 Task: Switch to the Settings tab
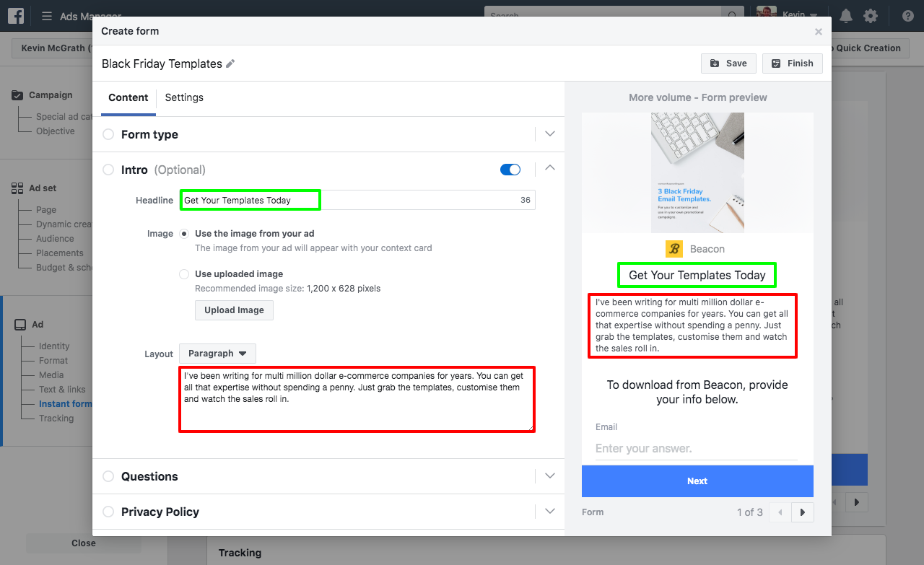tap(184, 97)
